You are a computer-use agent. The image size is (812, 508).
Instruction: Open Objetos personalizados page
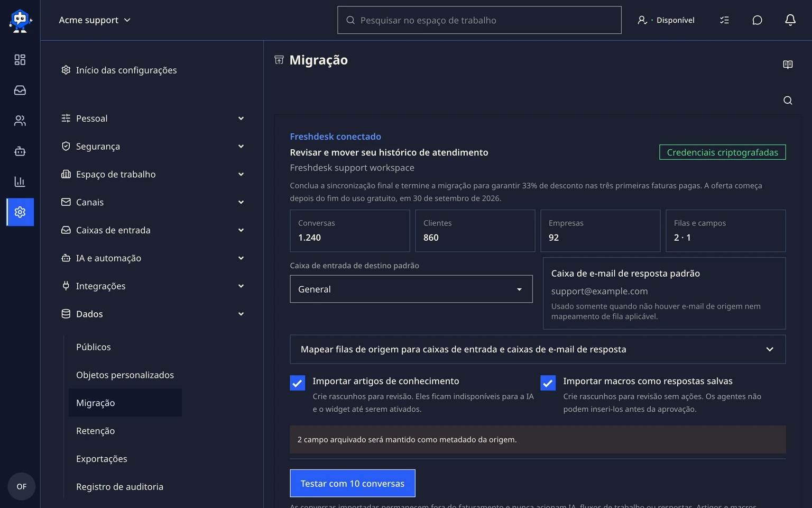click(125, 375)
